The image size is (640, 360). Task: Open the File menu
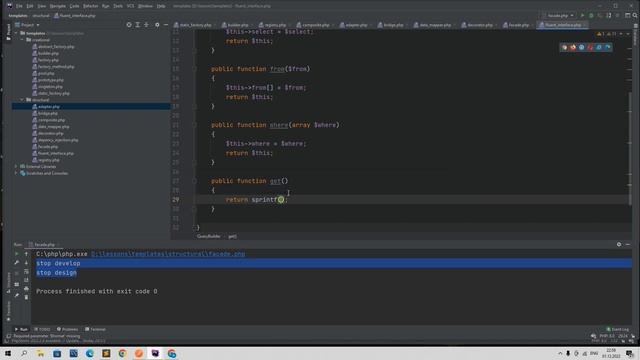19,6
